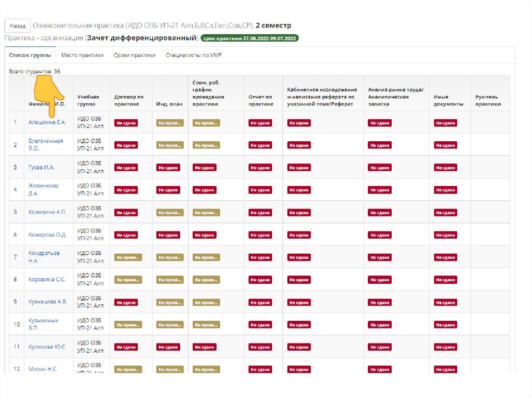Click Кожевина А.П. student name
The image size is (532, 398).
(x=47, y=212)
